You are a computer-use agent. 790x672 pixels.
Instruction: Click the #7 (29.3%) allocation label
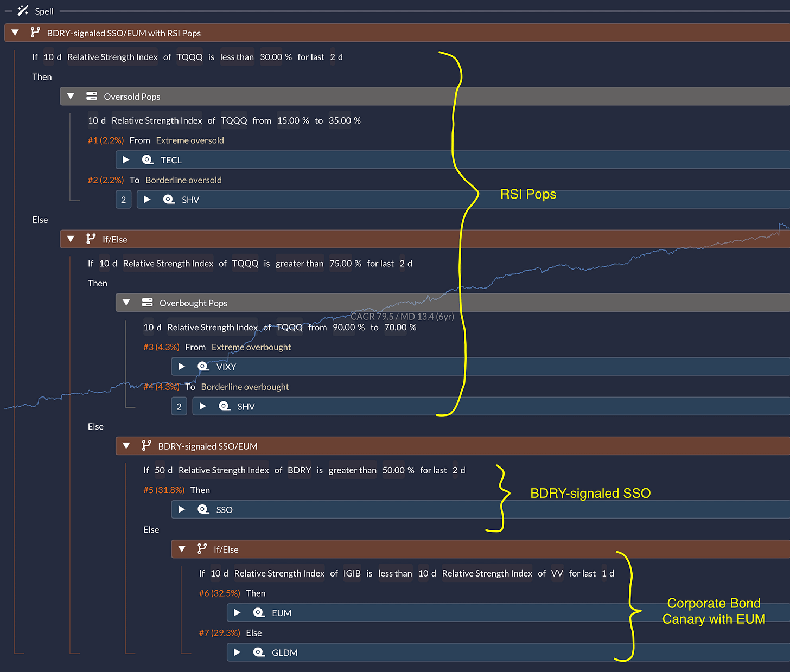tap(219, 632)
